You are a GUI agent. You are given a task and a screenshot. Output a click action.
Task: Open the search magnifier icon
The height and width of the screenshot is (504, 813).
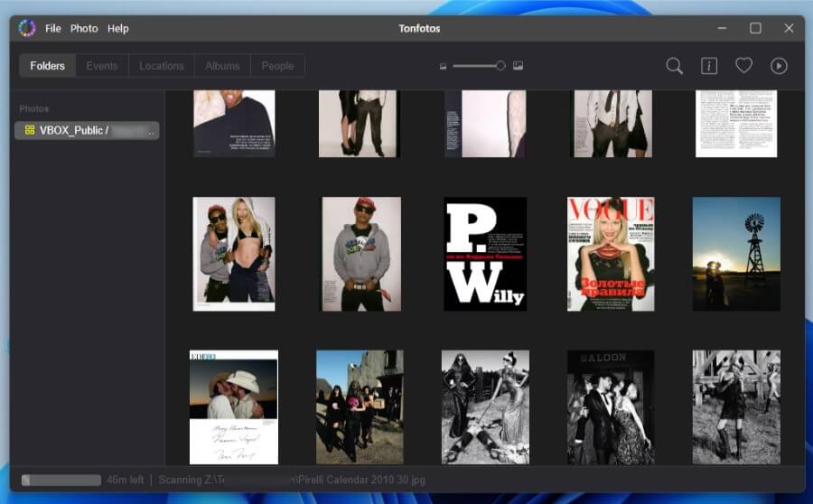pyautogui.click(x=674, y=66)
